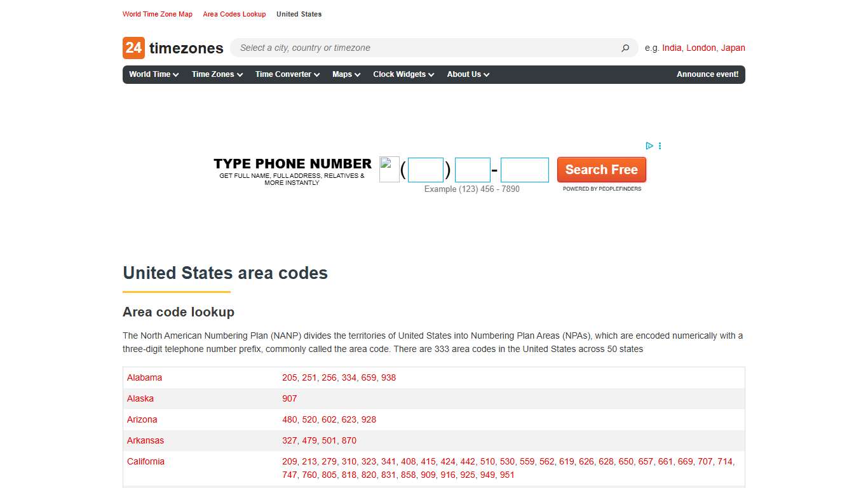Click the London example link
Screen dimensions: 868x488
701,48
